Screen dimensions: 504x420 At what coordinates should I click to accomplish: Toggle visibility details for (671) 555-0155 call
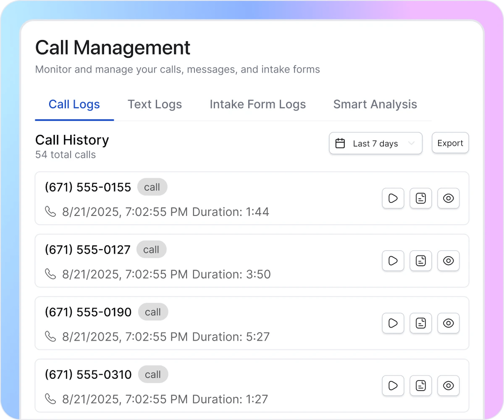[448, 198]
